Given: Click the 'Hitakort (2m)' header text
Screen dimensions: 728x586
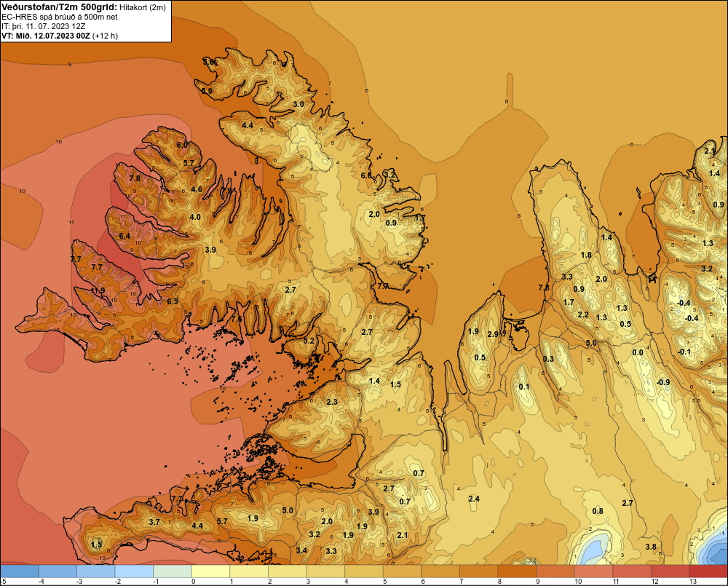Looking at the screenshot, I should coord(143,7).
